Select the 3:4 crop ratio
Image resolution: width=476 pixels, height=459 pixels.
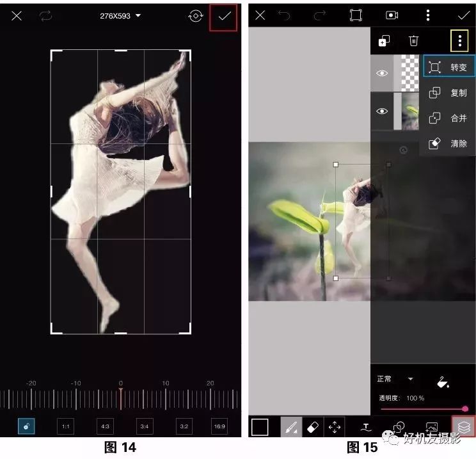[x=145, y=426]
